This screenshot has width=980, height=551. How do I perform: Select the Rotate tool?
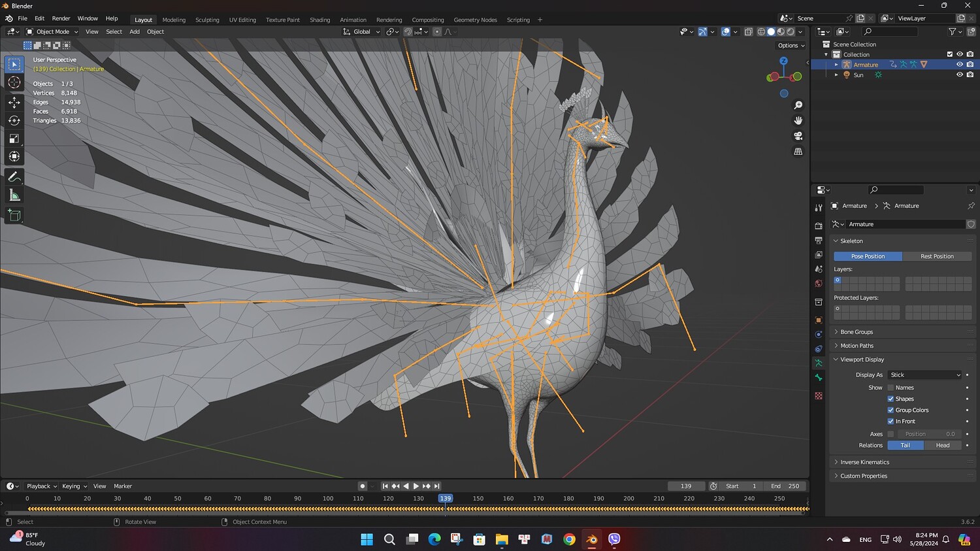tap(14, 120)
